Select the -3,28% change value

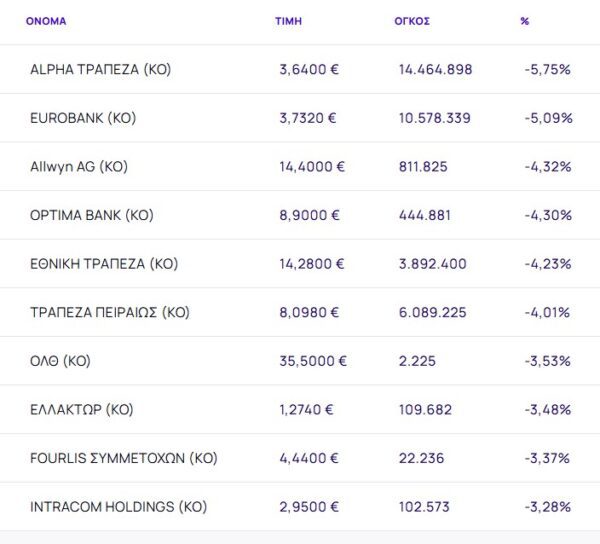click(x=547, y=507)
